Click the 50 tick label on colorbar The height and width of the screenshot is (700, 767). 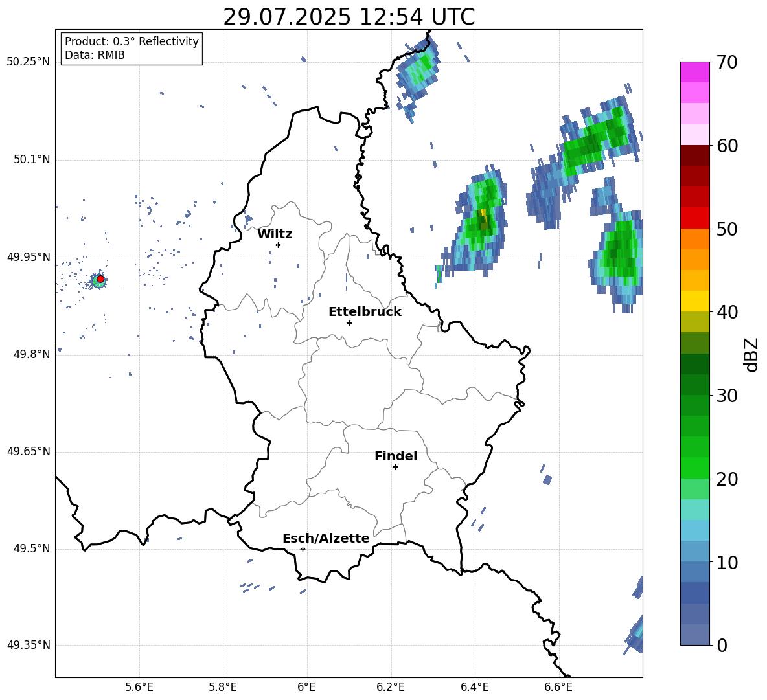tap(727, 229)
